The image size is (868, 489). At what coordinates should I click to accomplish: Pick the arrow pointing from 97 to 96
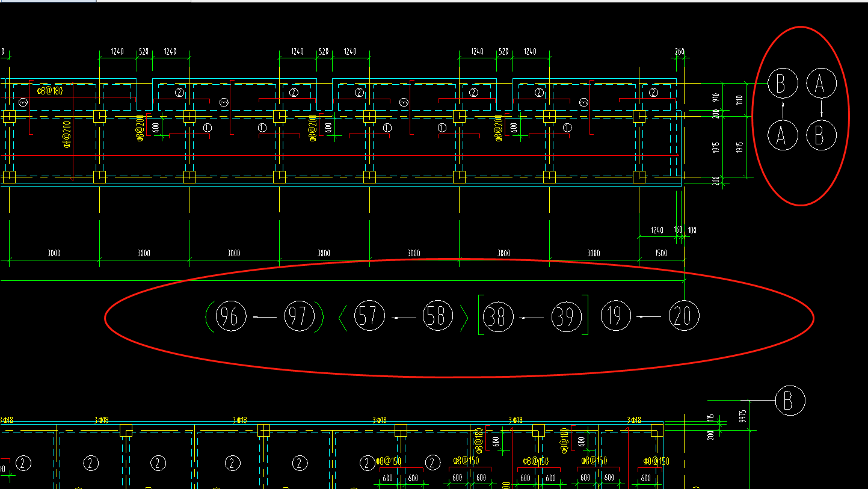point(265,317)
